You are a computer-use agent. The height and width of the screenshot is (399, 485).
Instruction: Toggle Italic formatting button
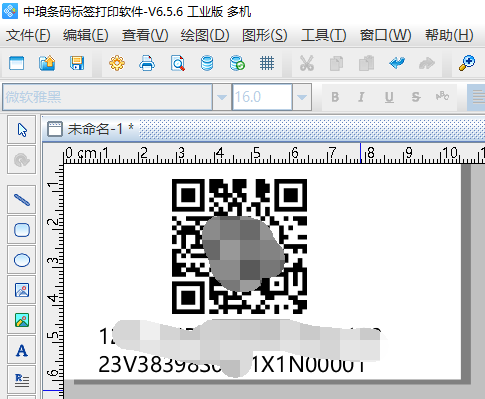tap(361, 97)
